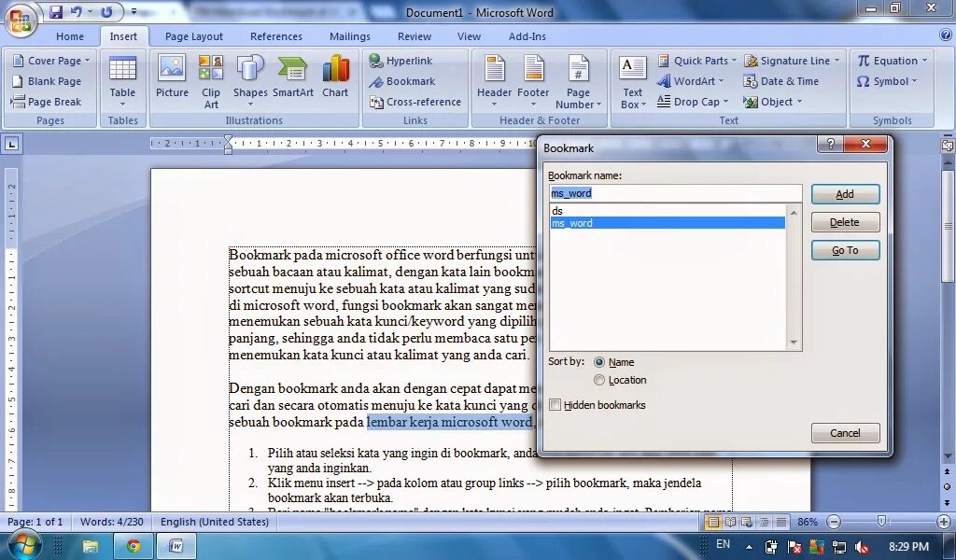Open Text Box dropdown

coord(633,81)
